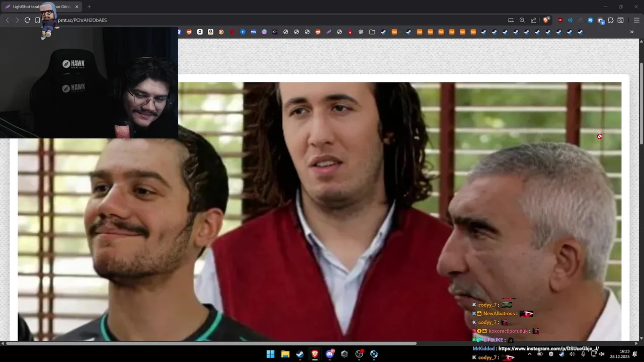Open the Brave hamburger main menu
644x362 pixels.
(636, 20)
